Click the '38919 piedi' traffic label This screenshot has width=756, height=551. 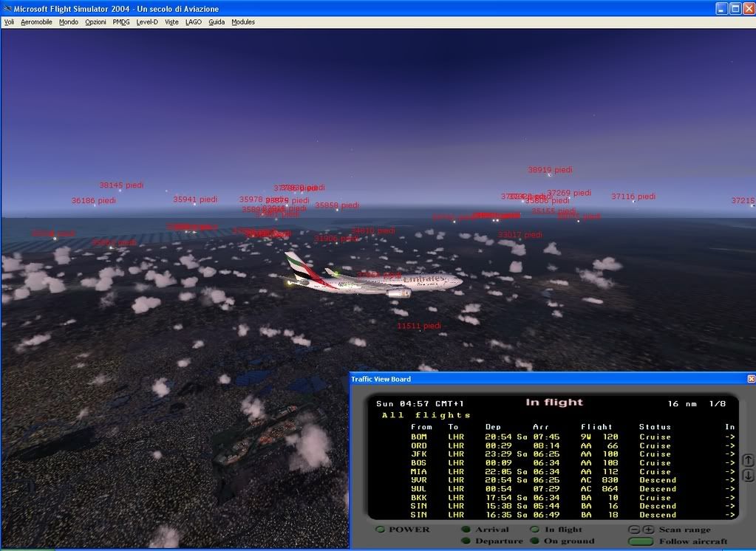tap(550, 170)
